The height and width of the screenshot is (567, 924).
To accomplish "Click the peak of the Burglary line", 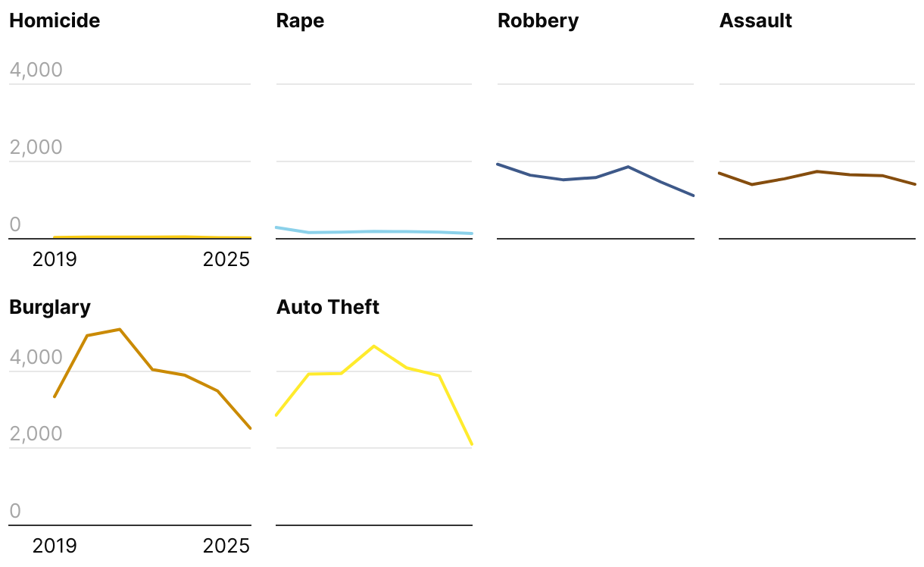I will coord(120,330).
